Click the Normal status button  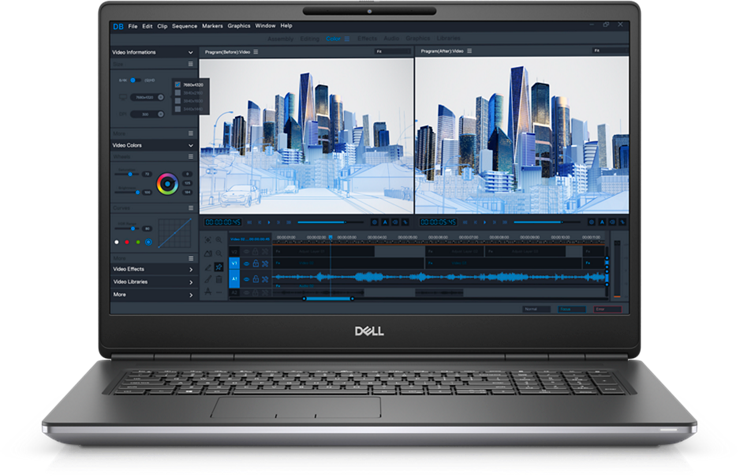[x=536, y=309]
